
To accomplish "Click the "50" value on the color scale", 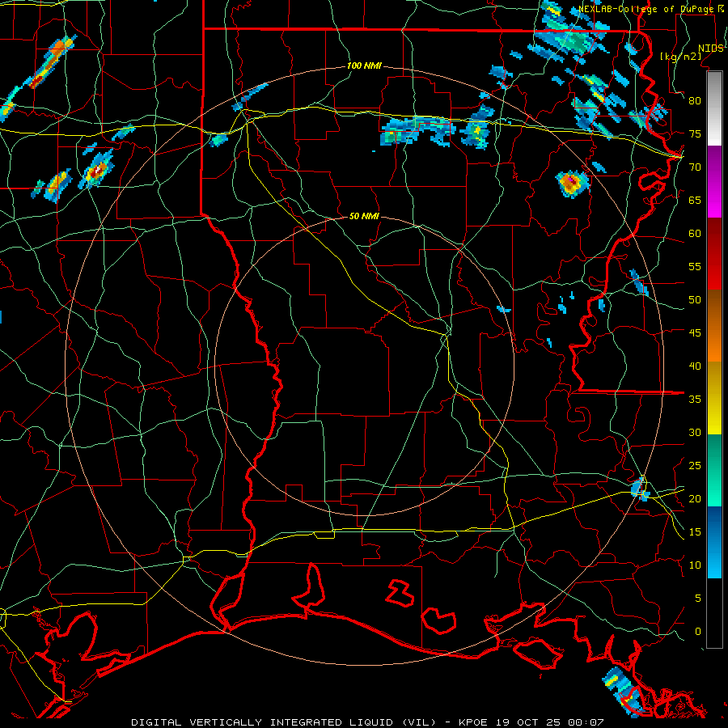I will [x=695, y=300].
